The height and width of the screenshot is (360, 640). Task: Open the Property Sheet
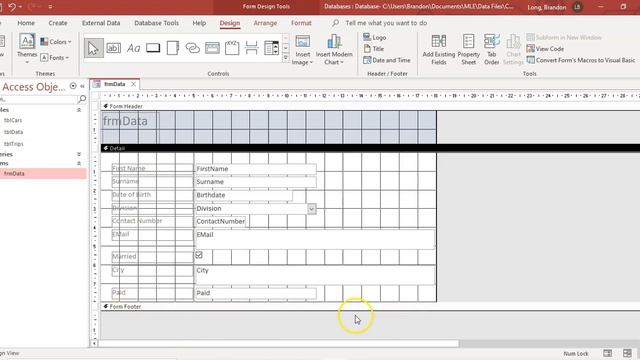tap(469, 50)
